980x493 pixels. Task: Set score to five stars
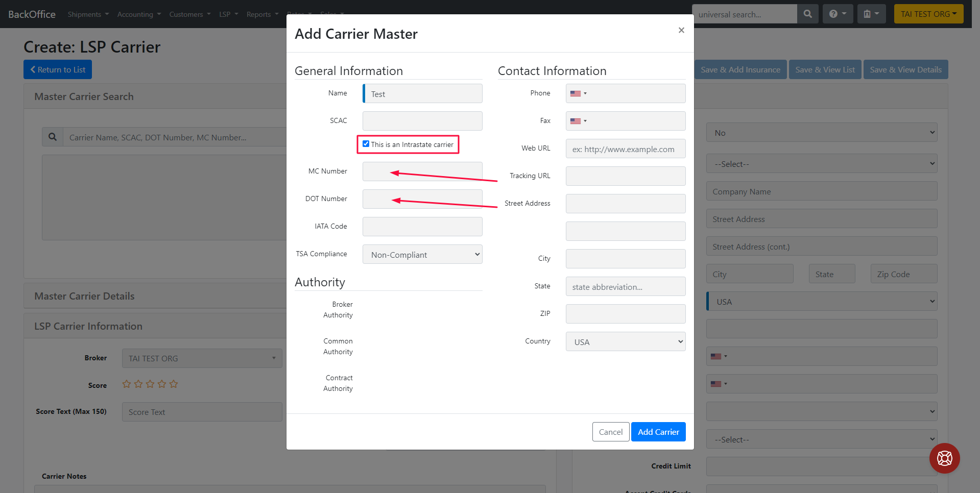(174, 384)
